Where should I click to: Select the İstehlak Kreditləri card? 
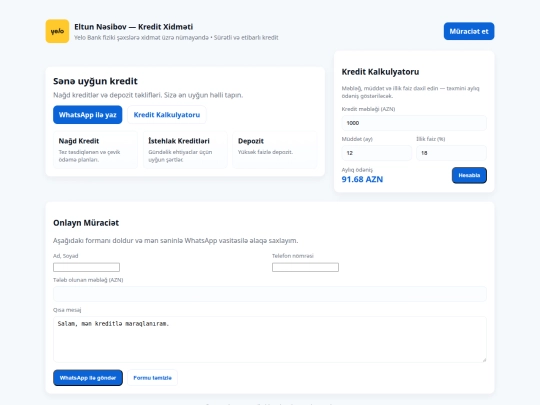coord(185,150)
